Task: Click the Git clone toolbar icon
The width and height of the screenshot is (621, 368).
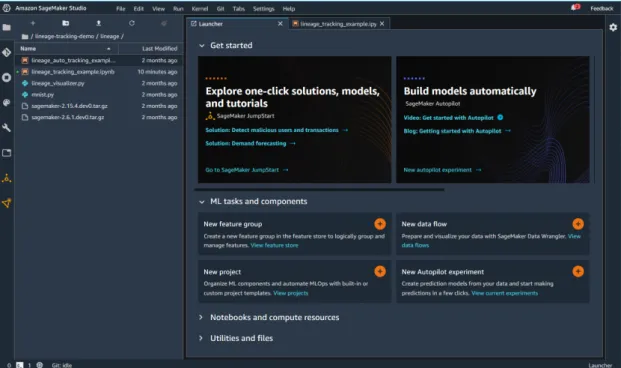Action: click(164, 23)
